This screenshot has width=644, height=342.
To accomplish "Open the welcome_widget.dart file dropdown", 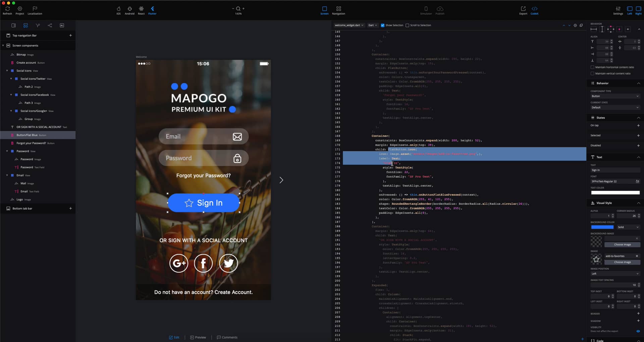I will [349, 25].
